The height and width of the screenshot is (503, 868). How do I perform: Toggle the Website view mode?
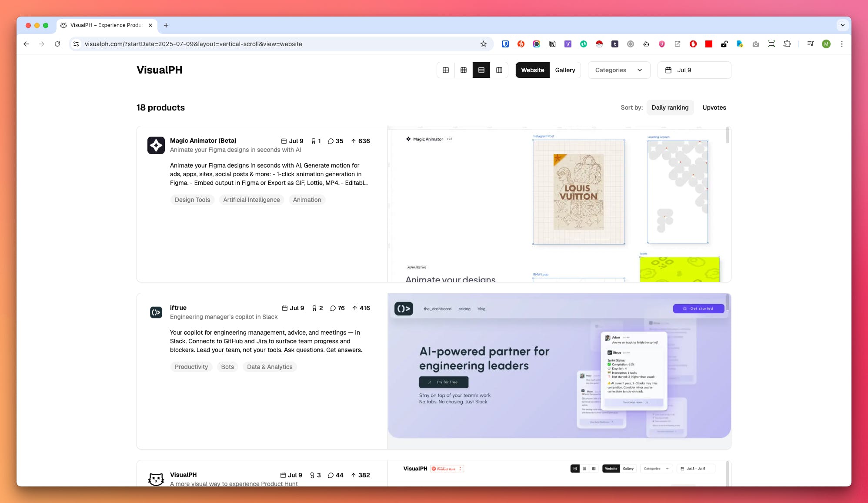pyautogui.click(x=533, y=70)
